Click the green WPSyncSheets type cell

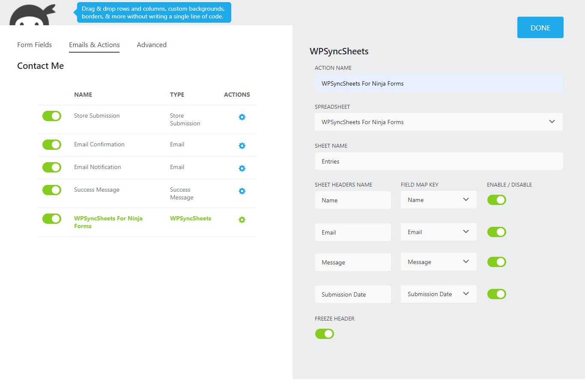(191, 219)
